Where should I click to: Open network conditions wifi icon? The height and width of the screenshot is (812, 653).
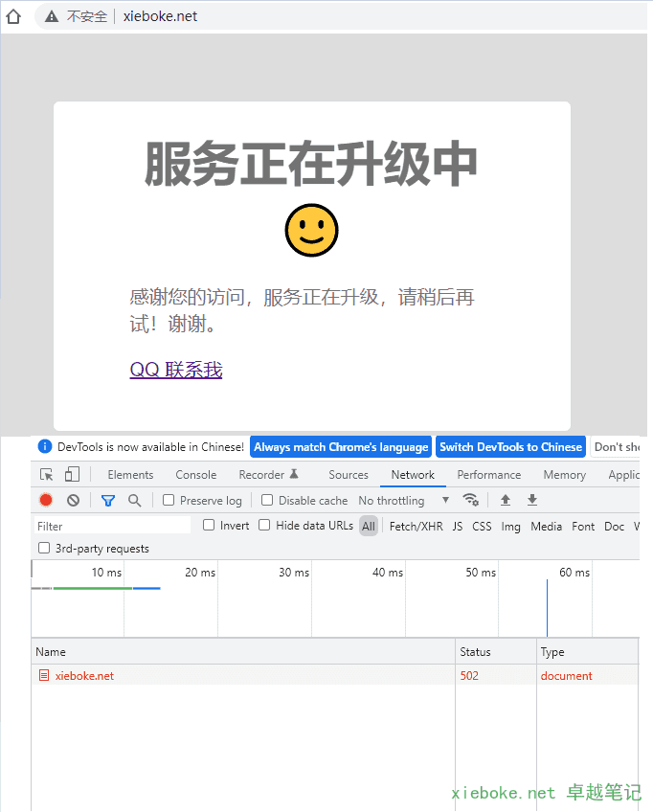pyautogui.click(x=470, y=500)
